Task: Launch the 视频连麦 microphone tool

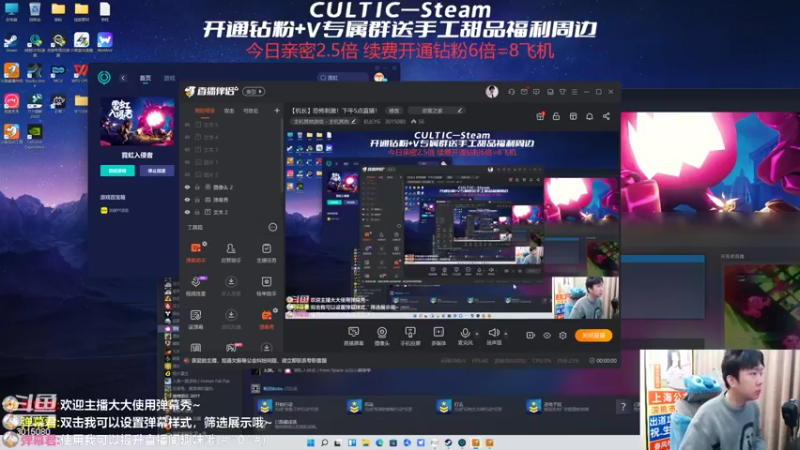Action: [195, 286]
